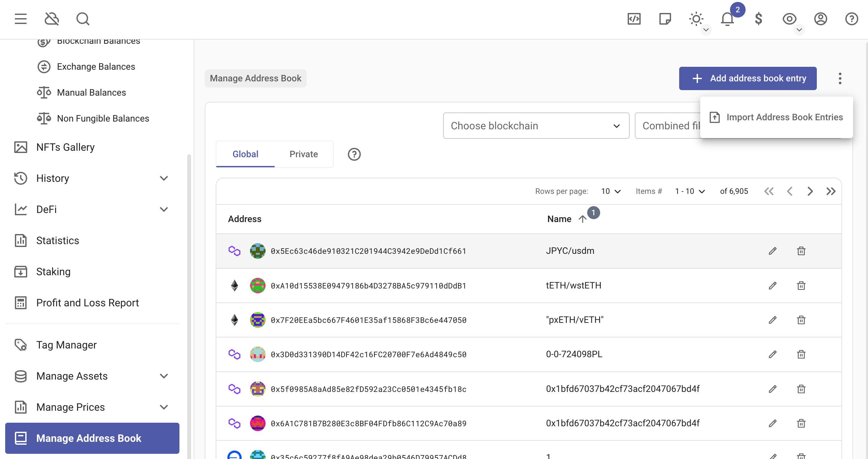The image size is (868, 459).
Task: Toggle the privacy mode eye icon
Action: (x=790, y=19)
